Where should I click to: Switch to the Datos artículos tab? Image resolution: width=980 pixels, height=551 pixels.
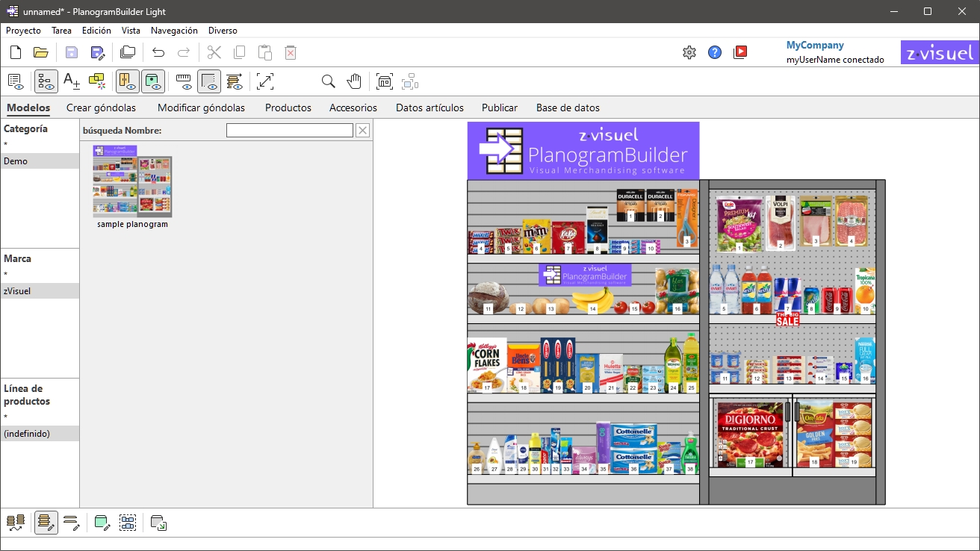pyautogui.click(x=429, y=108)
